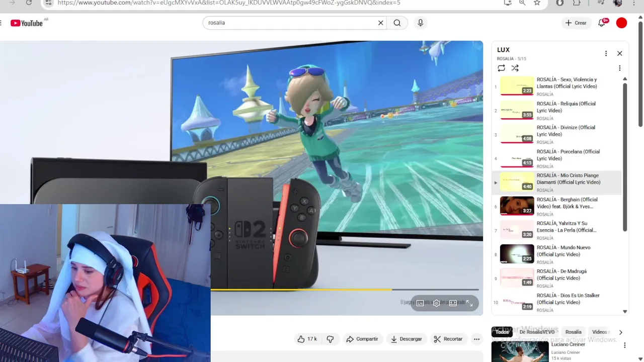644x362 pixels.
Task: Click Compartir share button
Action: tap(362, 339)
